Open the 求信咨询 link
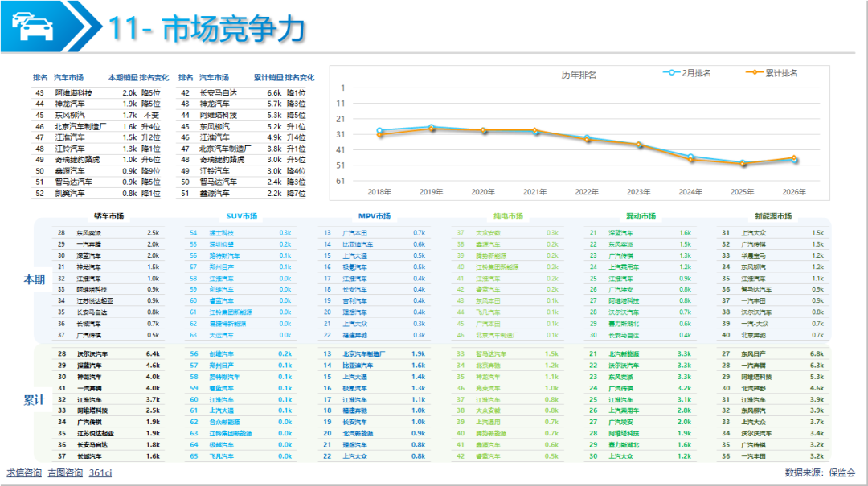The image size is (868, 486). click(x=24, y=473)
